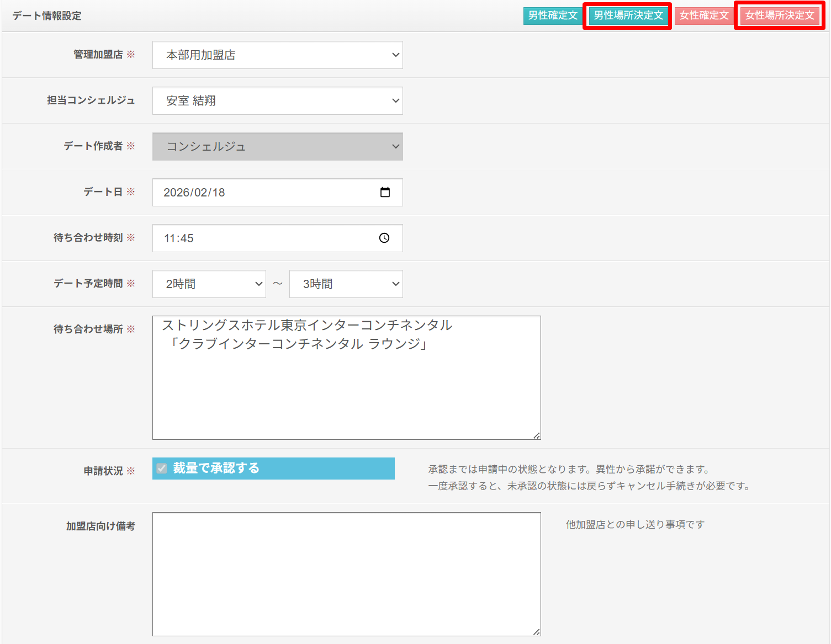
Task: Open the デート作成者 dropdown
Action: pyautogui.click(x=277, y=147)
